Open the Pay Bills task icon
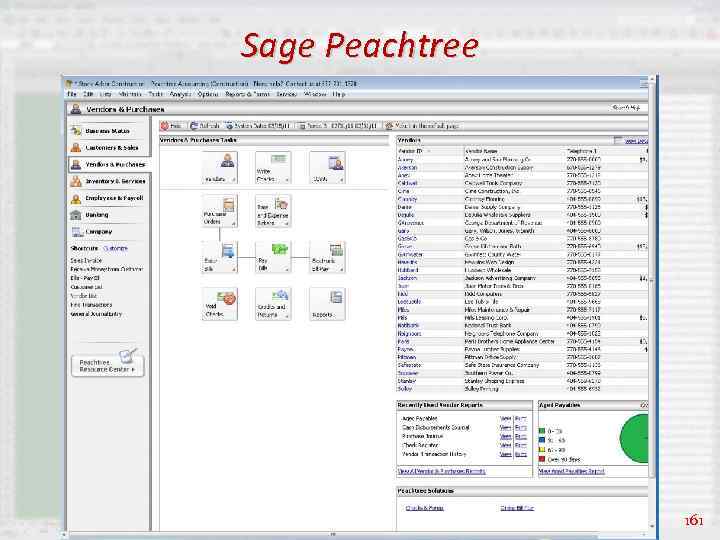Image resolution: width=720 pixels, height=540 pixels. (x=273, y=257)
